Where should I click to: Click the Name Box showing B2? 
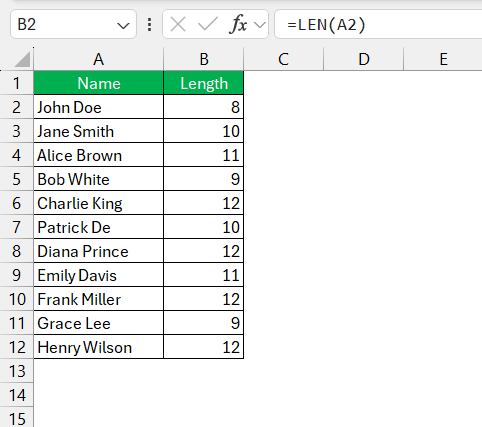point(73,24)
